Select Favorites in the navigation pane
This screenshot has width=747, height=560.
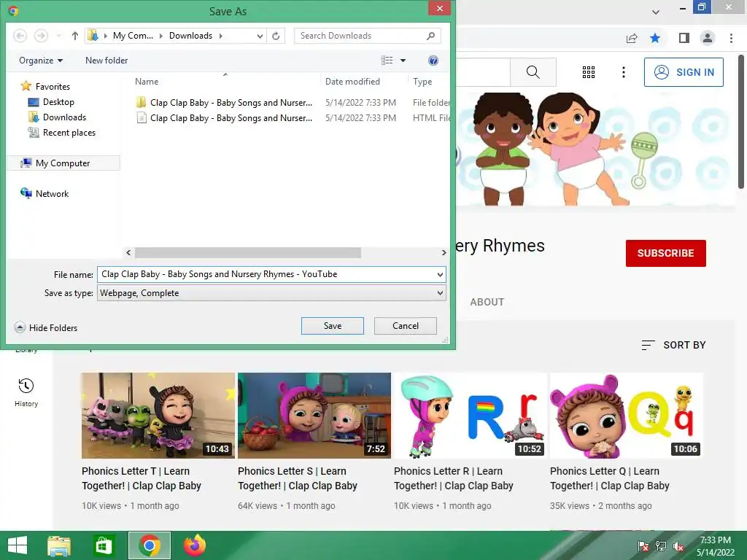53,87
